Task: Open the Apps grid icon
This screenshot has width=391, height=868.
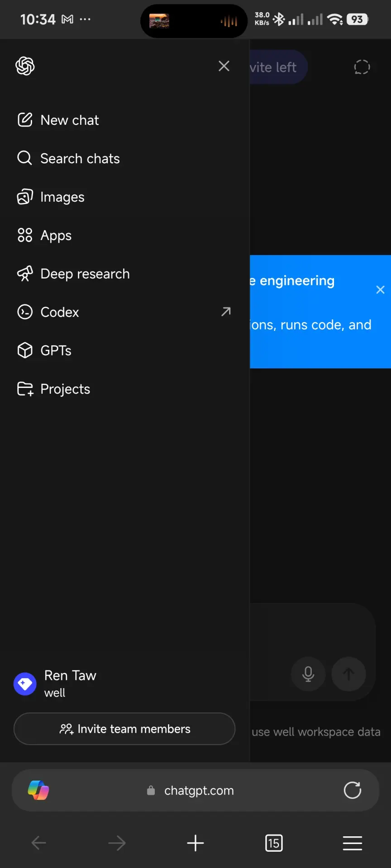Action: (25, 236)
